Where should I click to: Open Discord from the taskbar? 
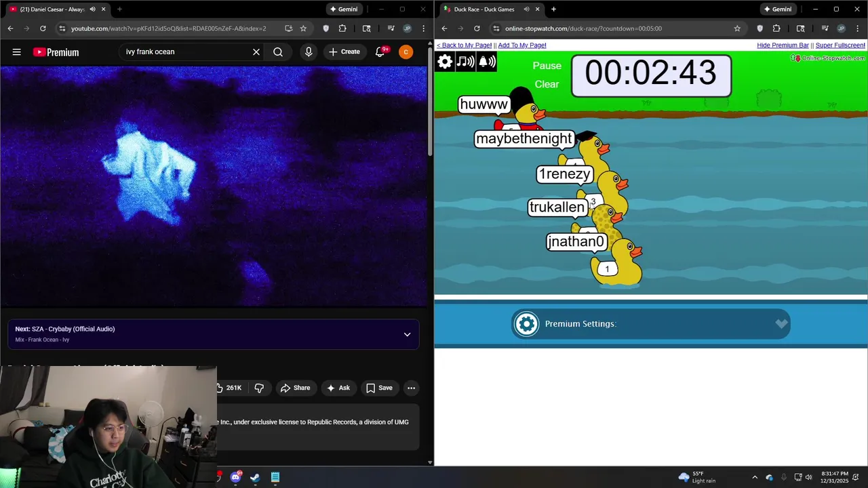(x=235, y=477)
